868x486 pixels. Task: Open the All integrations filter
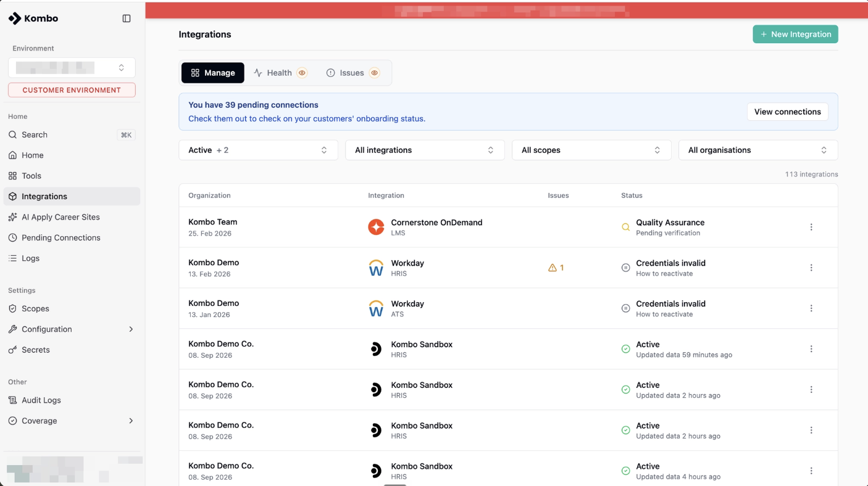425,150
